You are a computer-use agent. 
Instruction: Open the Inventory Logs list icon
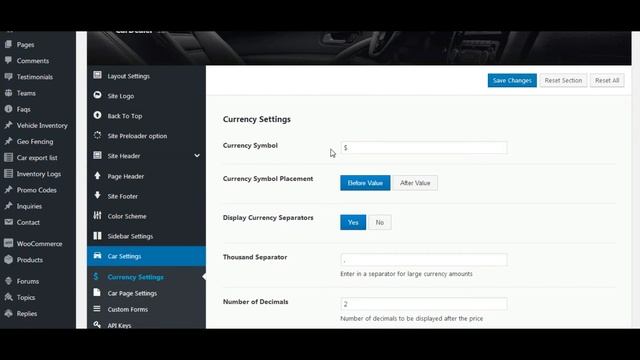pyautogui.click(x=8, y=173)
